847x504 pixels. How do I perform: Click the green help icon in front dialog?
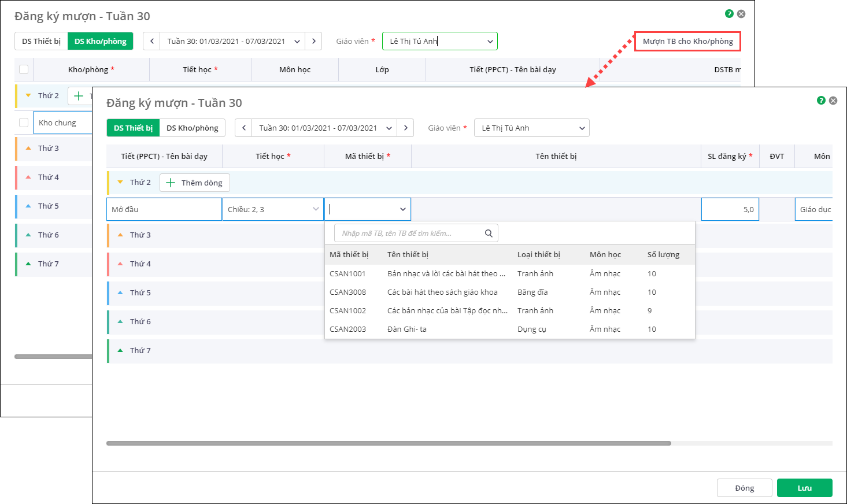[820, 101]
